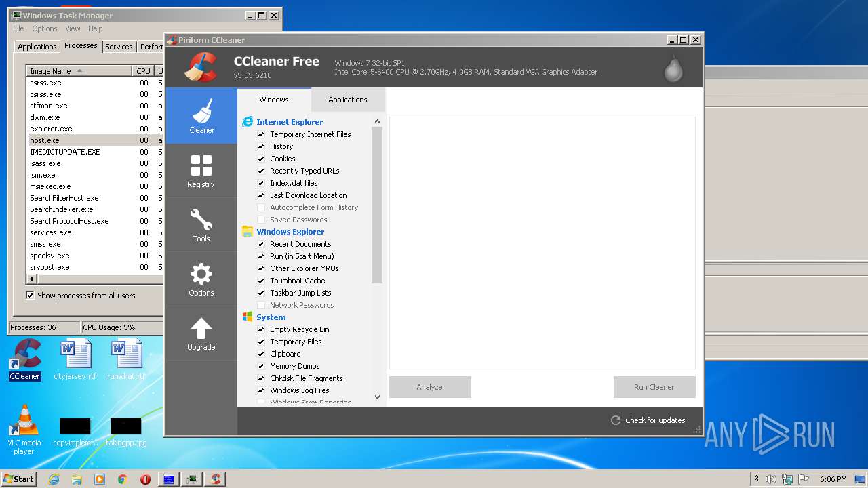Select the takingpp.jpg desktop file
The image size is (868, 488).
tap(126, 432)
